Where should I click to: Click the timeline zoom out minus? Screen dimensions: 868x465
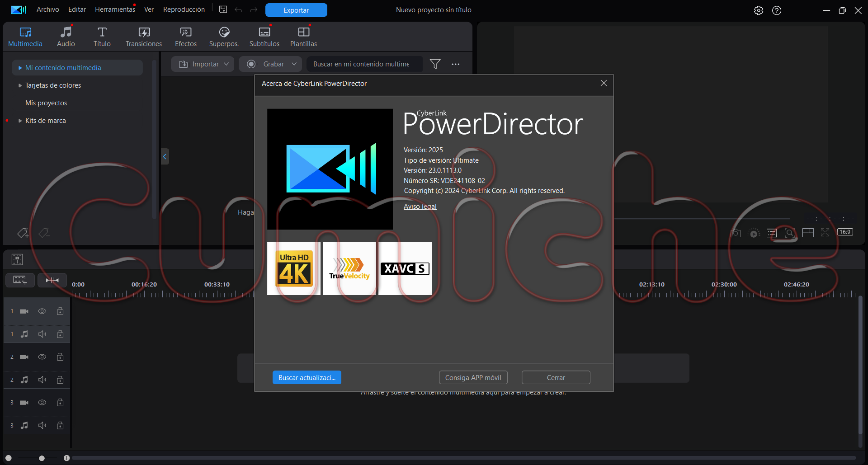click(x=9, y=458)
